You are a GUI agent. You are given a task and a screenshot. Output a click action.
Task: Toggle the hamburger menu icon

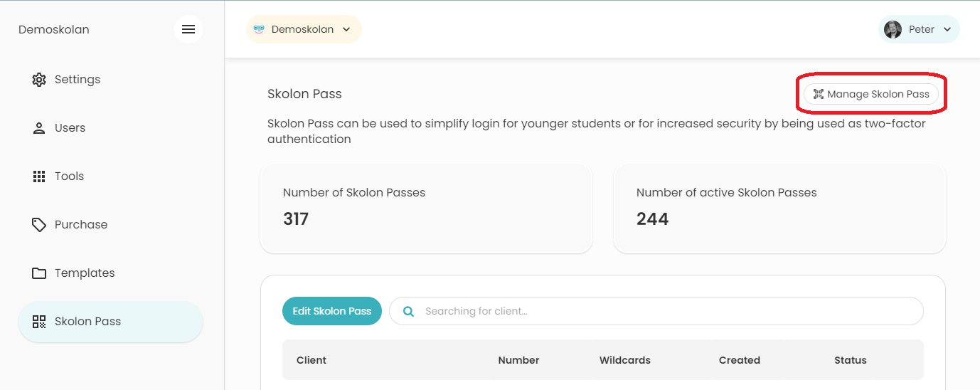click(x=188, y=29)
